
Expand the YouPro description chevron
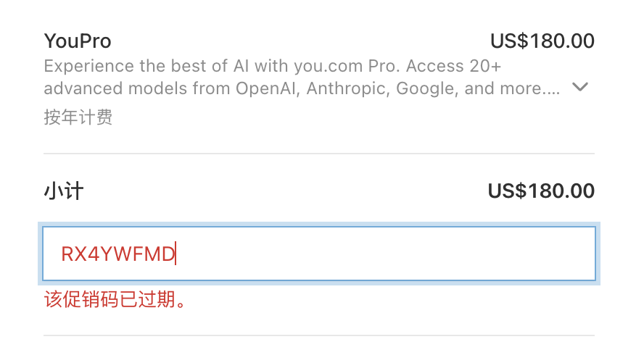(580, 87)
